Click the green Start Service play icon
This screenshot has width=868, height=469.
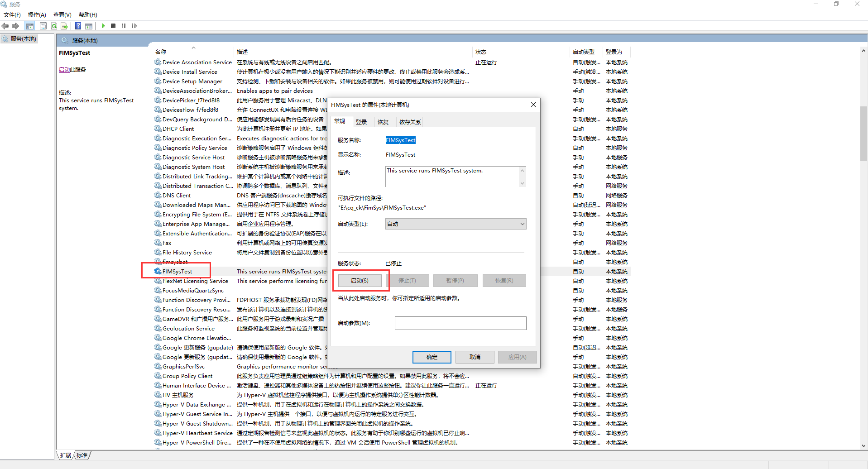(103, 26)
